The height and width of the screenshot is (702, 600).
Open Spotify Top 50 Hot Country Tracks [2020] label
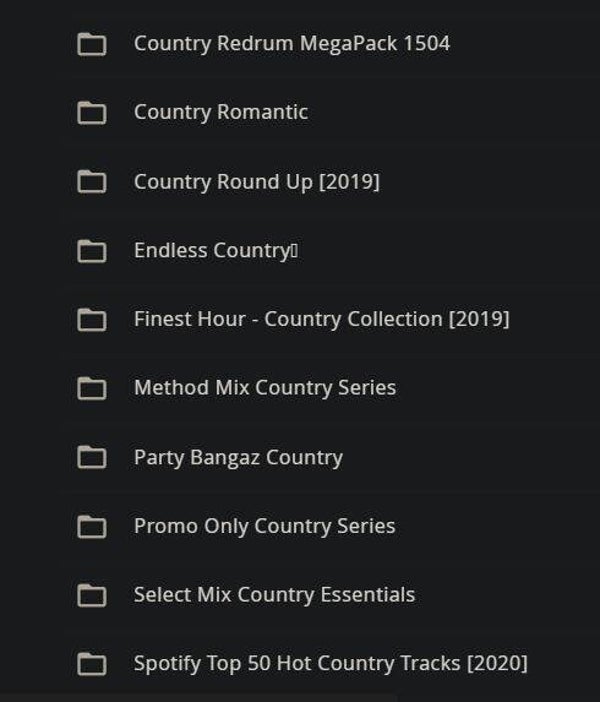pyautogui.click(x=331, y=663)
